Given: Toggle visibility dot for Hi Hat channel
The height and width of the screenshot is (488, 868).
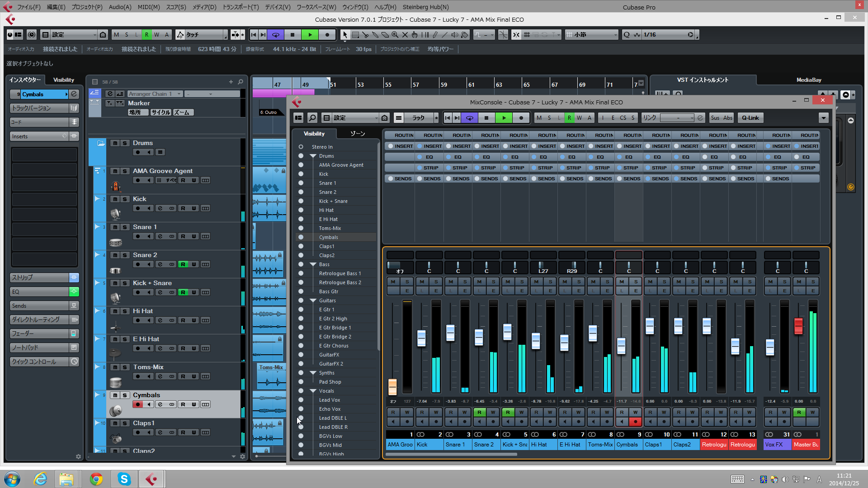Looking at the screenshot, I should coord(301,210).
